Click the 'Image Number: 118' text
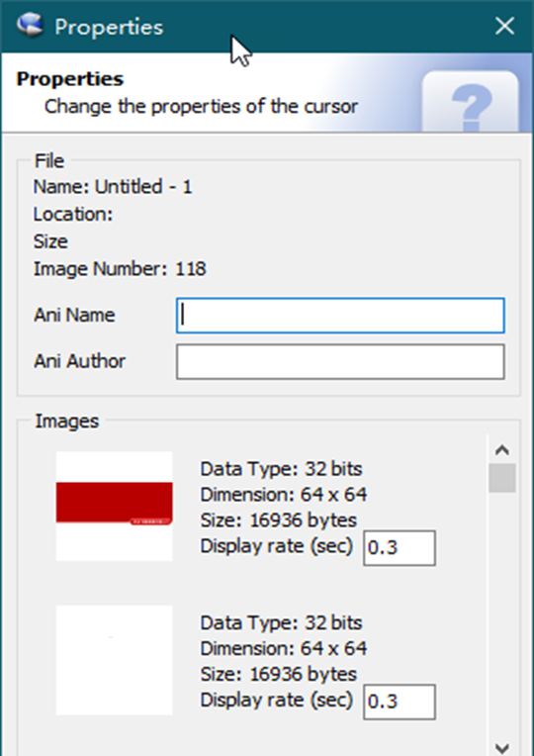This screenshot has height=756, width=534. click(x=120, y=268)
